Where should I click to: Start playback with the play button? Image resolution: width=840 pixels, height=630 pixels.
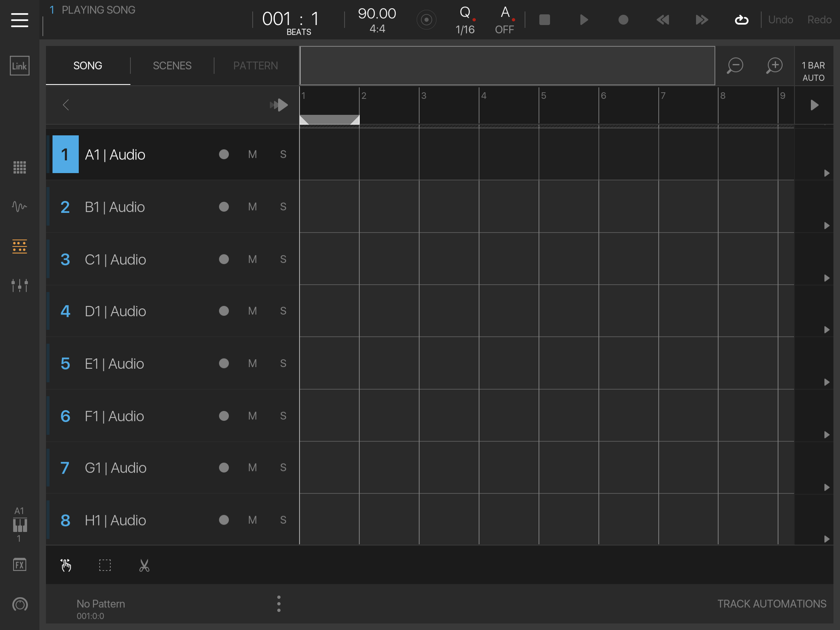coord(584,20)
